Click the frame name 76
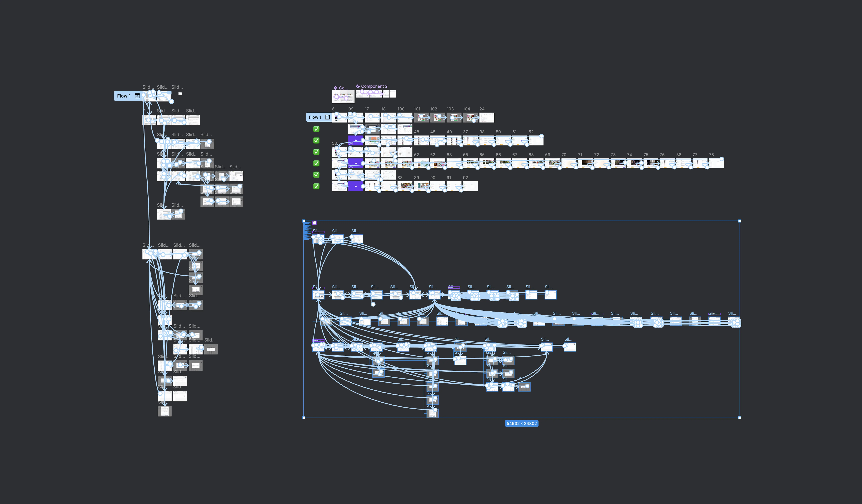The height and width of the screenshot is (504, 862). [662, 155]
